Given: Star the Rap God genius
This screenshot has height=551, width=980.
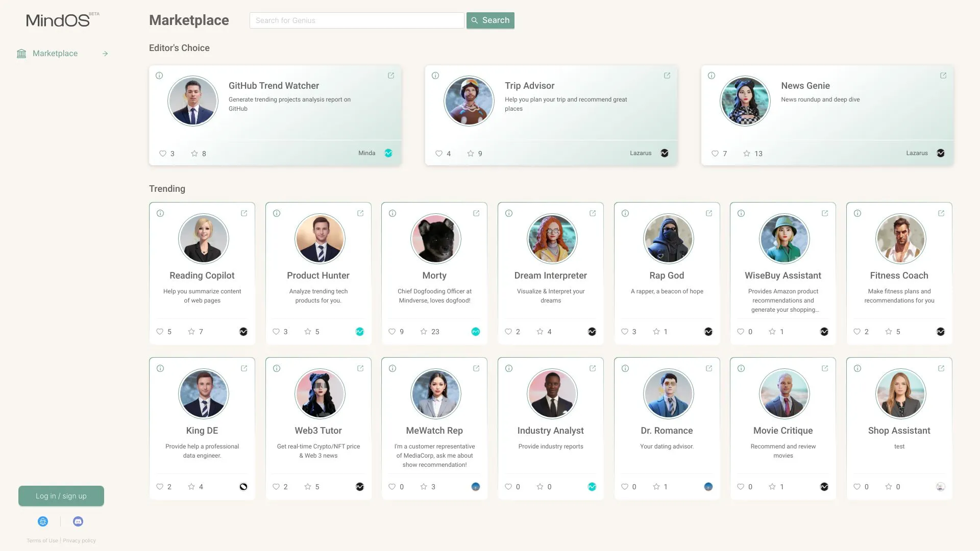Looking at the screenshot, I should tap(656, 332).
